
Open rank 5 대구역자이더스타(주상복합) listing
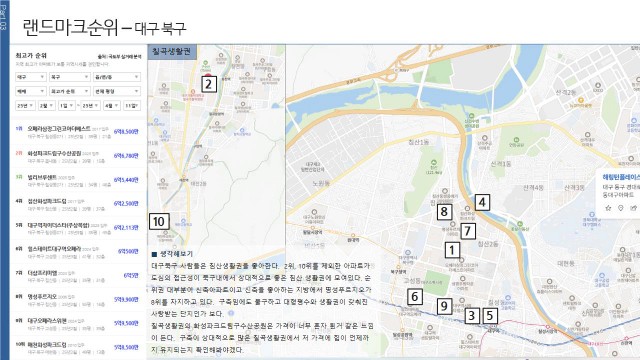[78, 228]
